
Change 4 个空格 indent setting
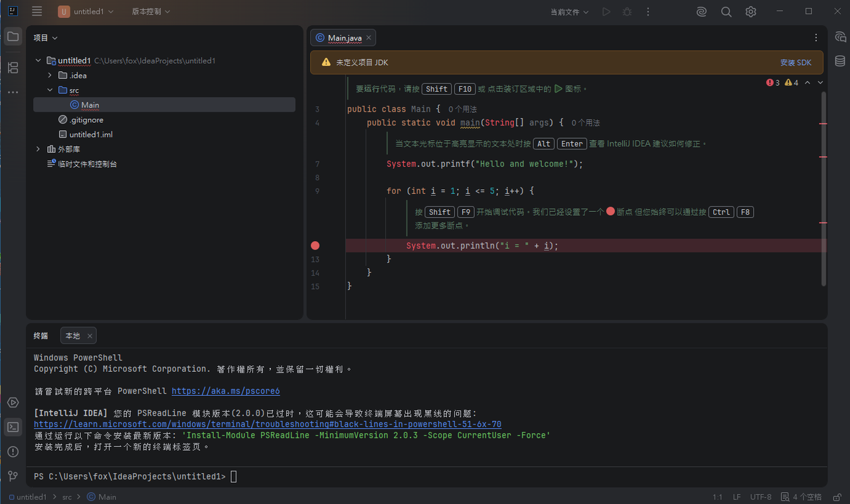tap(802, 497)
